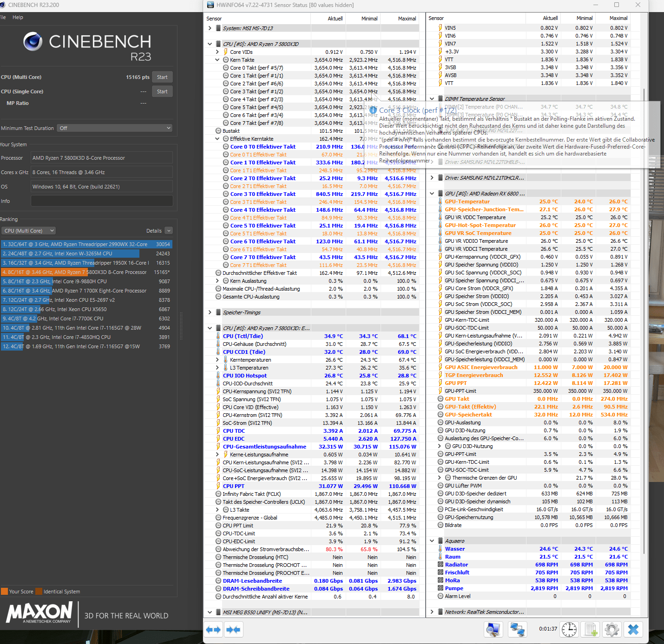Select the Intel Core i7-7700K ranking row

86,319
